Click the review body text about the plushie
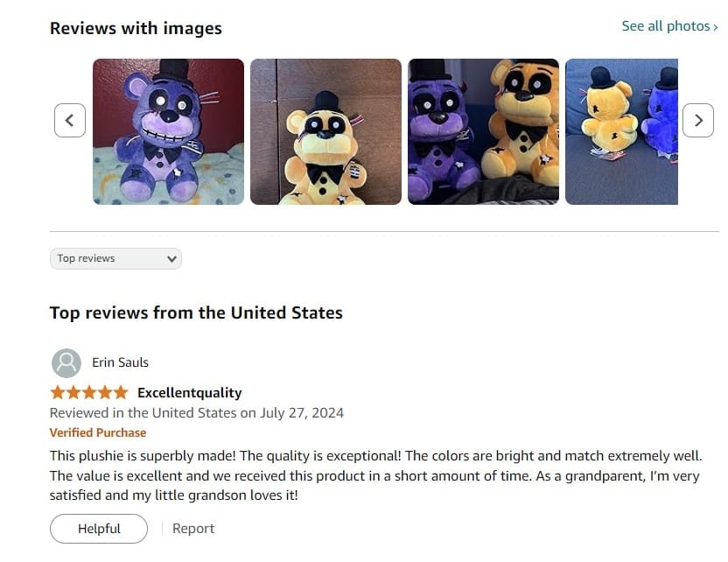Image resolution: width=728 pixels, height=562 pixels. click(375, 475)
